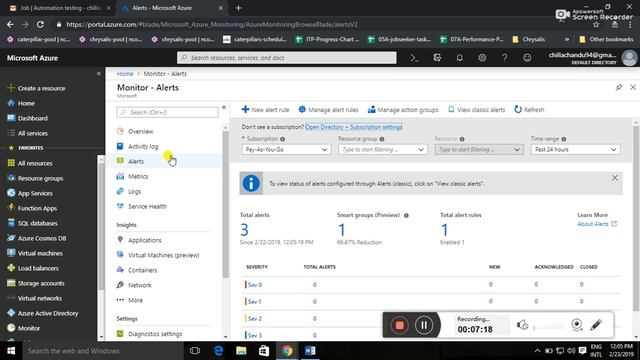Open the About Alerts link
This screenshot has height=360, width=640.
[x=597, y=224]
